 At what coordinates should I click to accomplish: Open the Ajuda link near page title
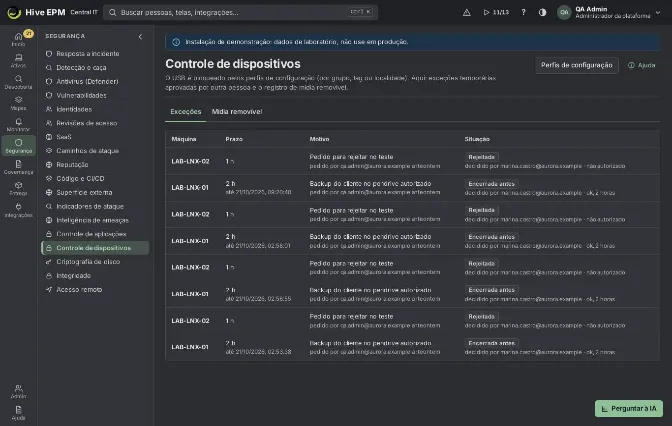click(642, 65)
